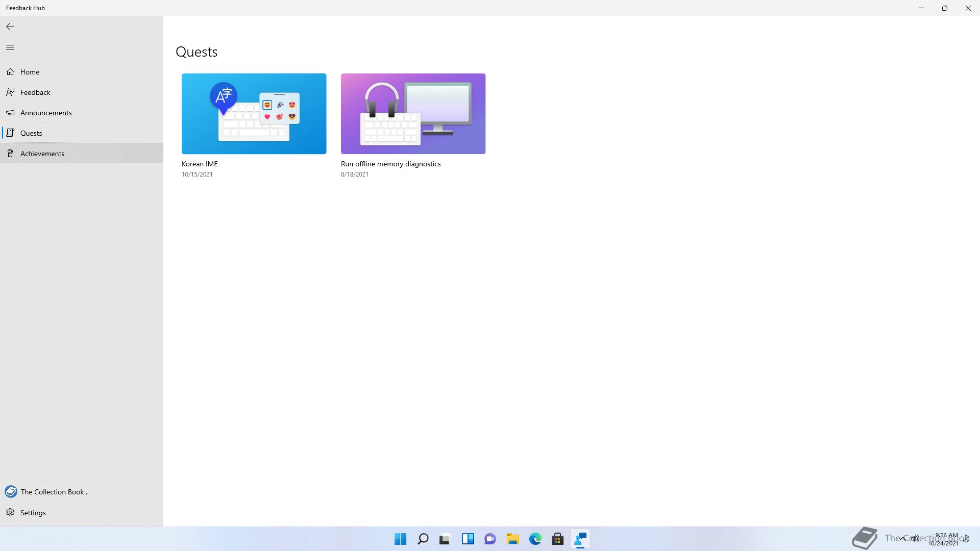Open the Home page

point(30,72)
